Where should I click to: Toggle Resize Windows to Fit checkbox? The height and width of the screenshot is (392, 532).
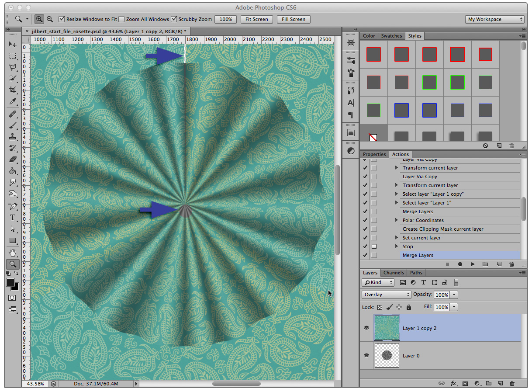click(62, 19)
